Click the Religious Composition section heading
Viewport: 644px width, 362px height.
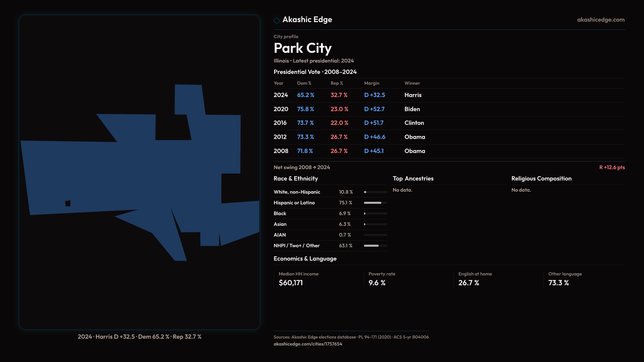coord(541,179)
